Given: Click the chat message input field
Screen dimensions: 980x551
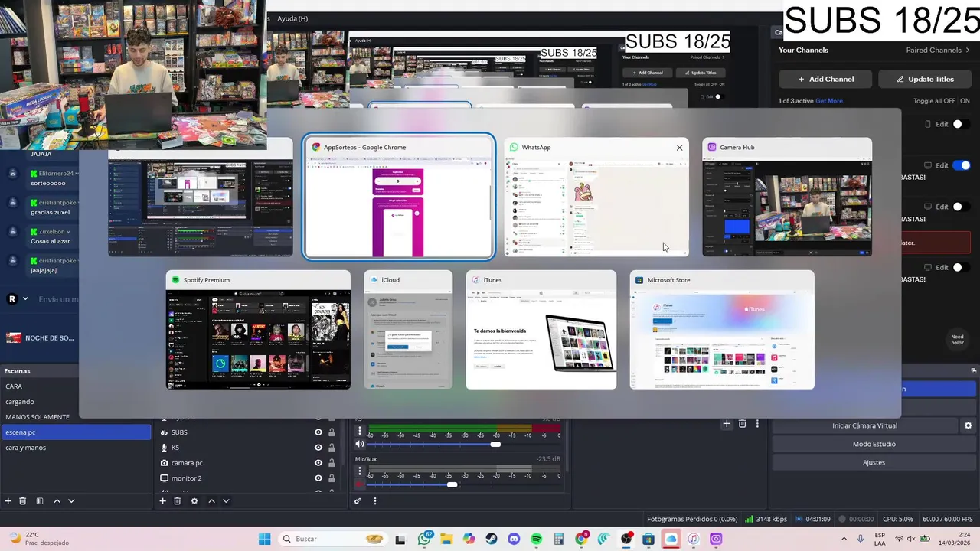Looking at the screenshot, I should tap(58, 299).
